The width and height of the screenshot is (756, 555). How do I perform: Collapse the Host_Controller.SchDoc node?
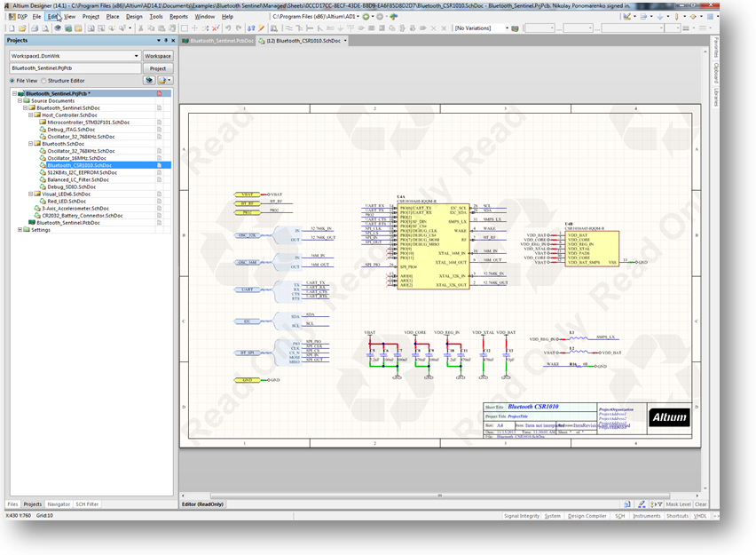click(30, 115)
